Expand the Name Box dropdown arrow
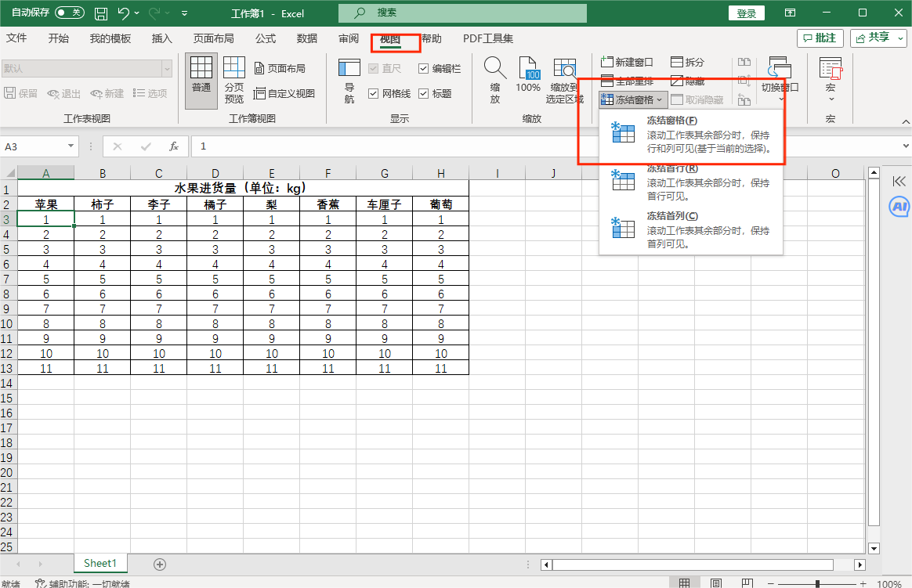The image size is (912, 588). (71, 146)
